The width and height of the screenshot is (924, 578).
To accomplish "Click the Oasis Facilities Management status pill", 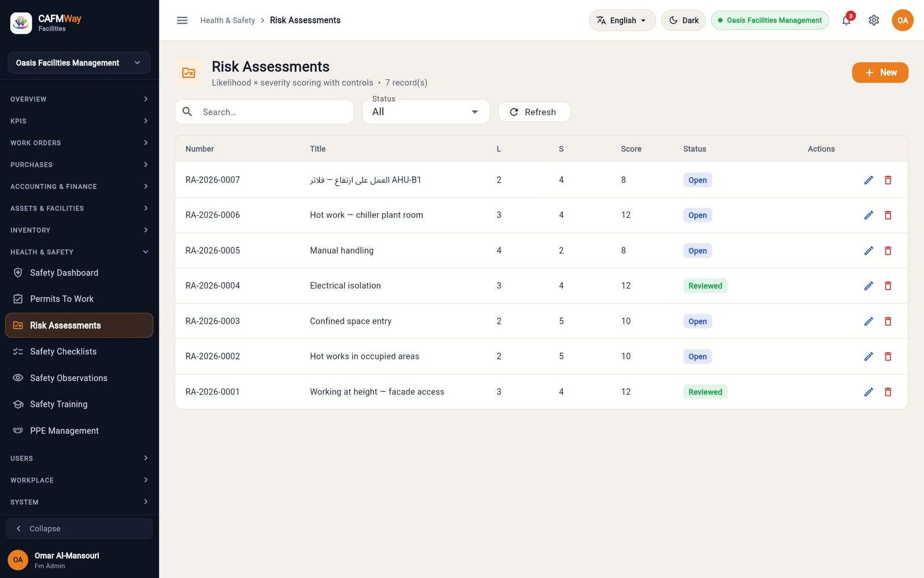I will [x=770, y=20].
